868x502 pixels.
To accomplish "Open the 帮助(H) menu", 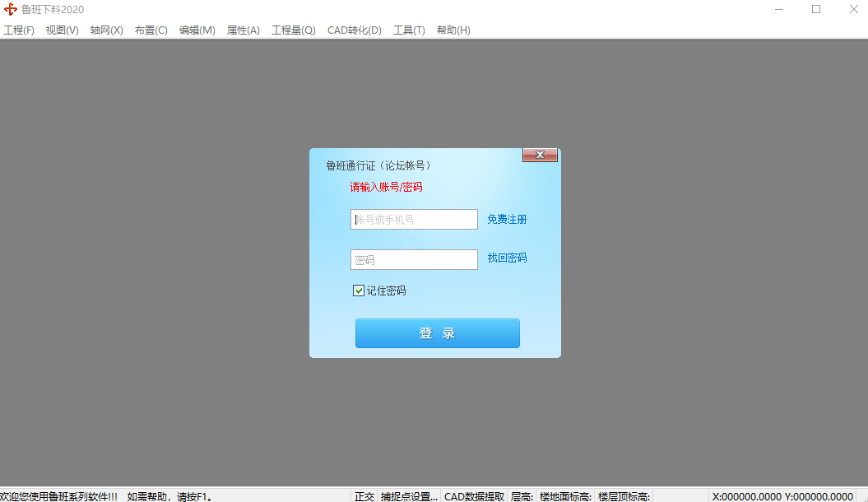I will tap(453, 30).
